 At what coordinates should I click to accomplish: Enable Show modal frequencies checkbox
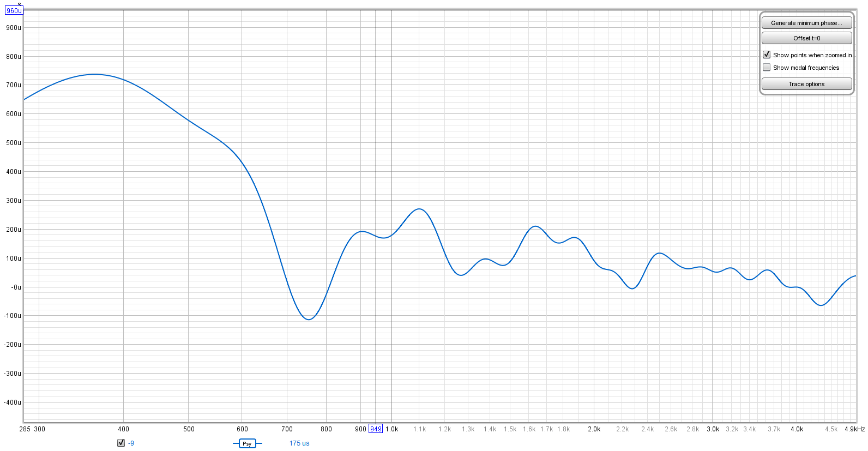[x=767, y=67]
